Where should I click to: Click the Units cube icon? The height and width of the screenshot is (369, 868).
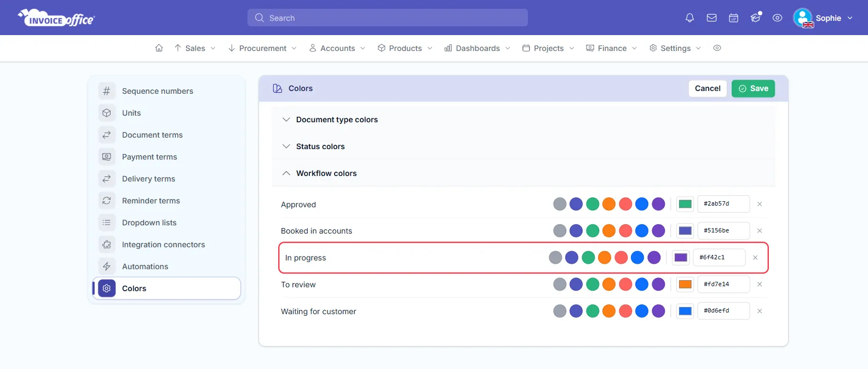tap(107, 113)
